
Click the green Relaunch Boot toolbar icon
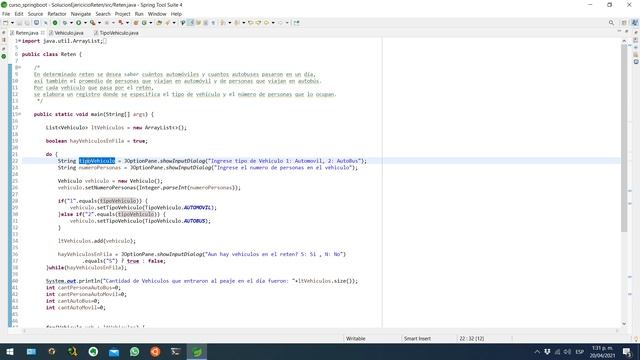click(x=55, y=23)
